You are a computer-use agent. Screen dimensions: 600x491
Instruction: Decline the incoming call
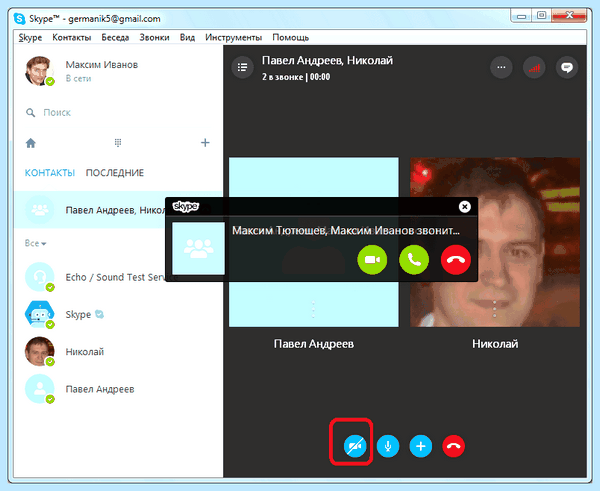[x=456, y=260]
